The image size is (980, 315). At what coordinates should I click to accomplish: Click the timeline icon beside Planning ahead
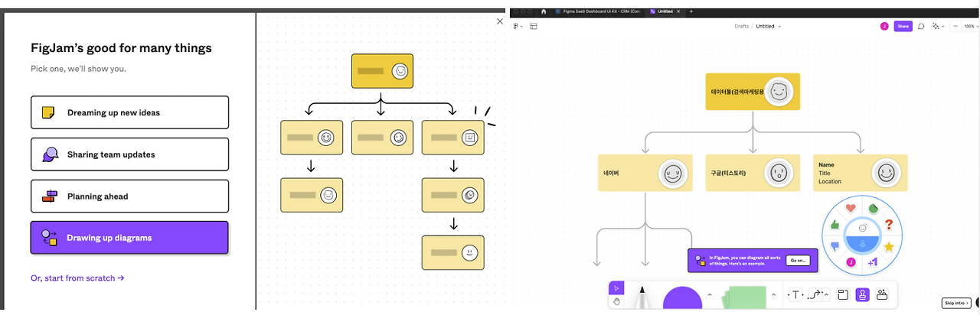49,196
